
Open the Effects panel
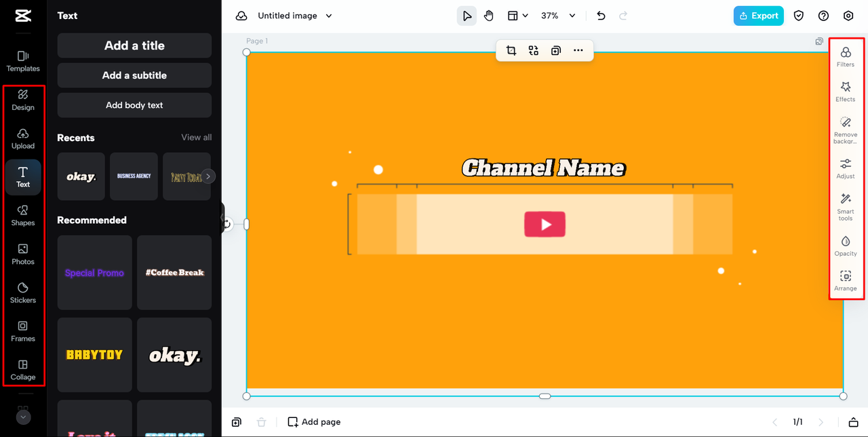point(846,92)
